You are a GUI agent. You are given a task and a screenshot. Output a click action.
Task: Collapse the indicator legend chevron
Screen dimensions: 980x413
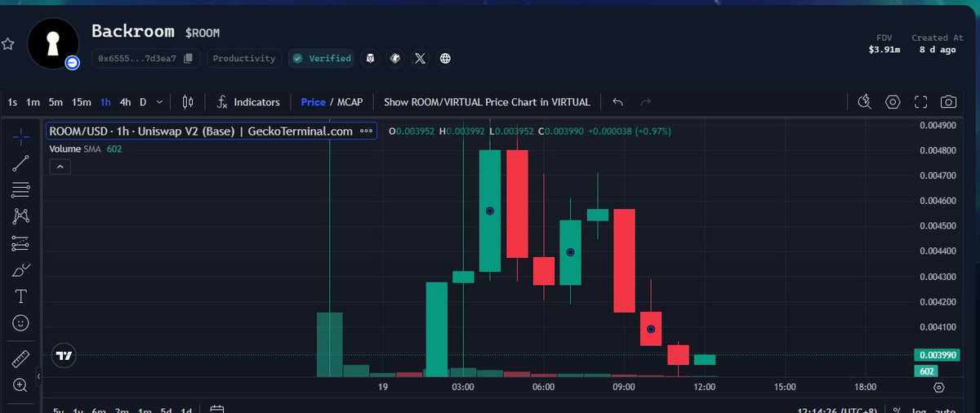click(60, 167)
